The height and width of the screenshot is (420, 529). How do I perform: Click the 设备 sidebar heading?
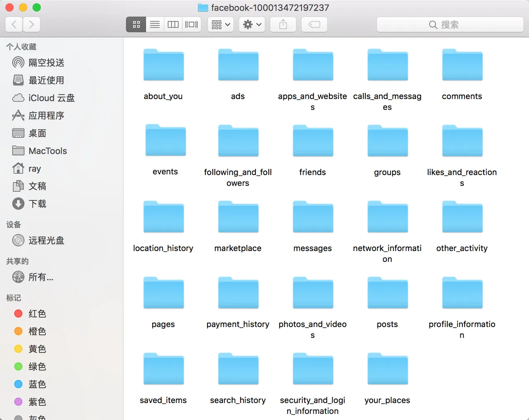(14, 225)
